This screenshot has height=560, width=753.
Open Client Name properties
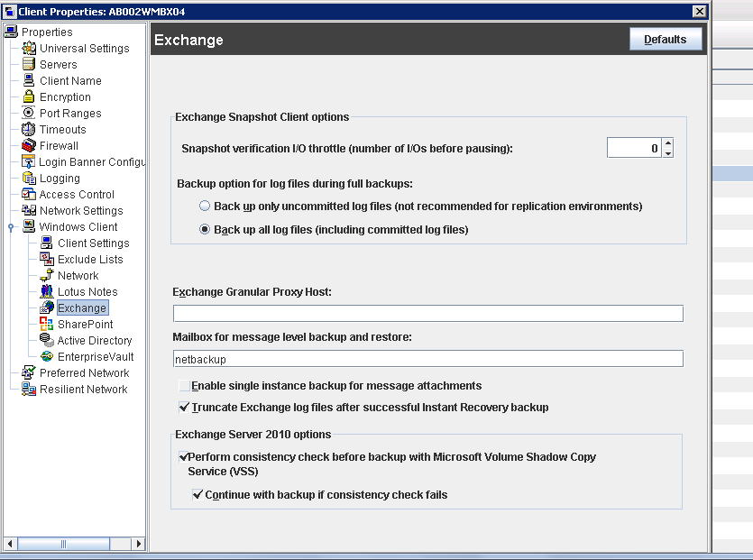pos(66,80)
